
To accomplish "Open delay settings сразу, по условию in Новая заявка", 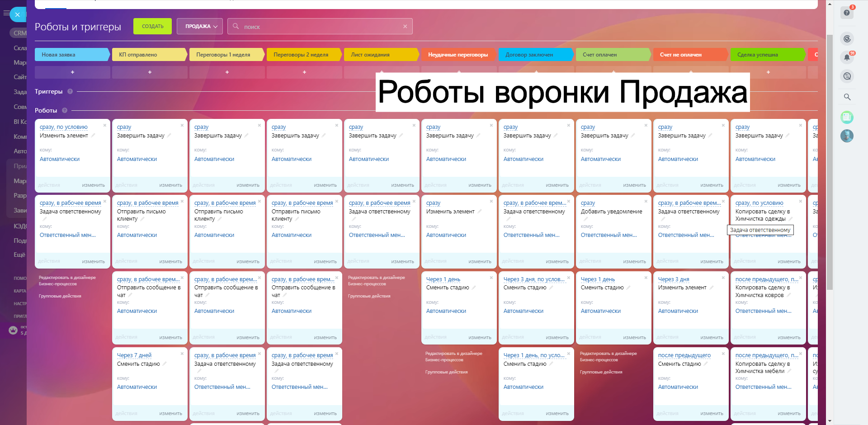I will [x=64, y=127].
